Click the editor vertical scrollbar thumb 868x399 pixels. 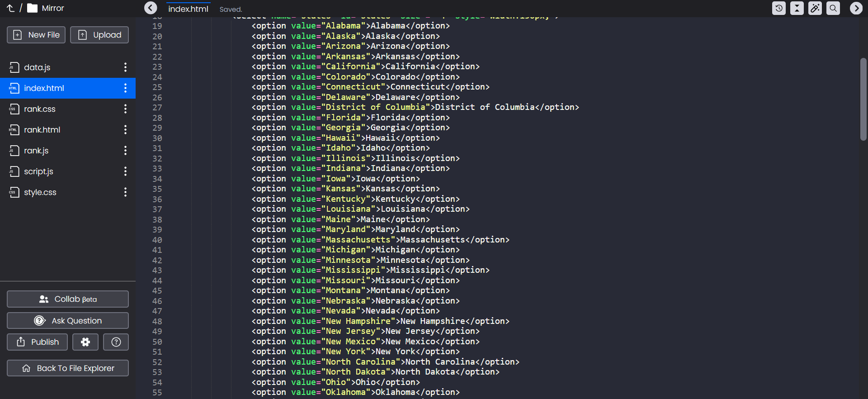click(863, 100)
